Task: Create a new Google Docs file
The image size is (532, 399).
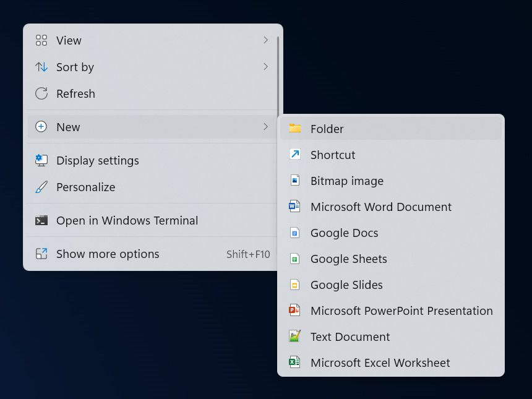Action: [391, 233]
